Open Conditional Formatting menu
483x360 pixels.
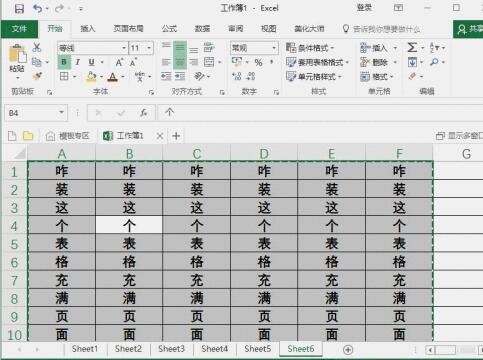[310, 48]
